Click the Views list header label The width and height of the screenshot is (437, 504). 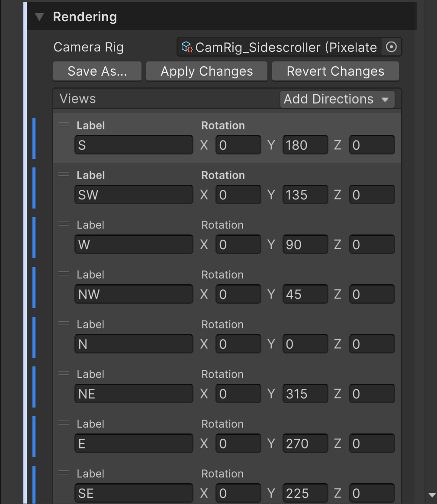(77, 99)
